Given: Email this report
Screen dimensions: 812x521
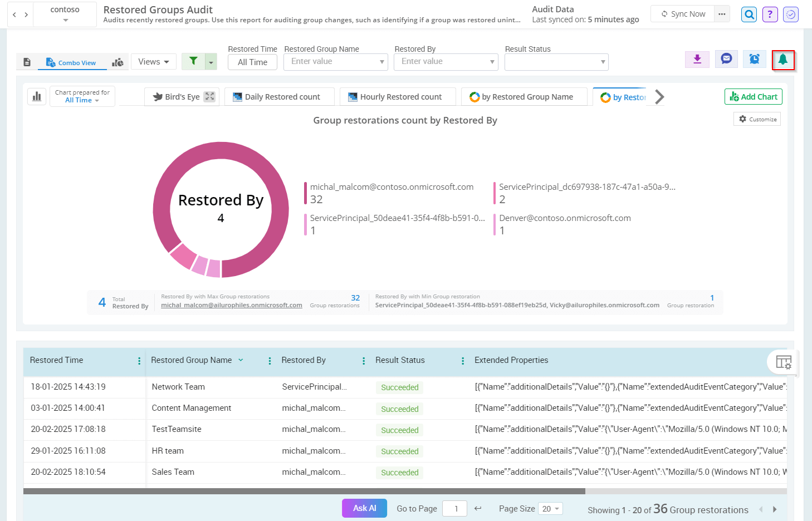Looking at the screenshot, I should (x=726, y=58).
